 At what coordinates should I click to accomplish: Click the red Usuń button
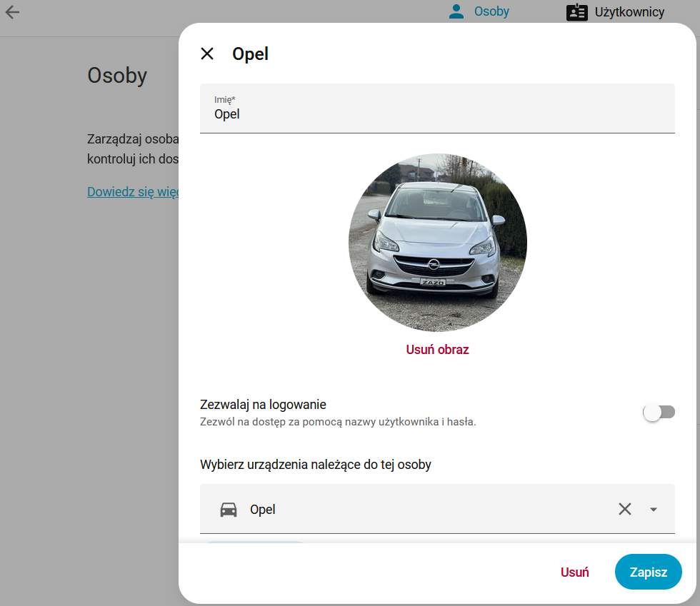pos(574,572)
